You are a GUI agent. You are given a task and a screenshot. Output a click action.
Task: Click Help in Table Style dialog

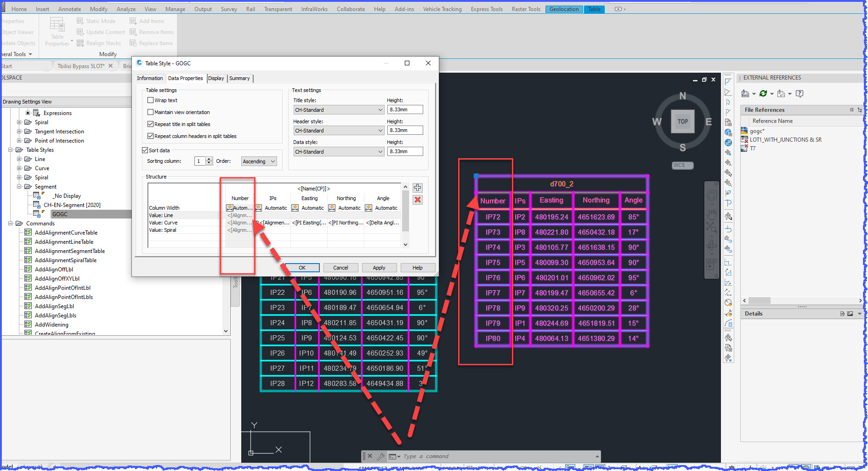418,268
